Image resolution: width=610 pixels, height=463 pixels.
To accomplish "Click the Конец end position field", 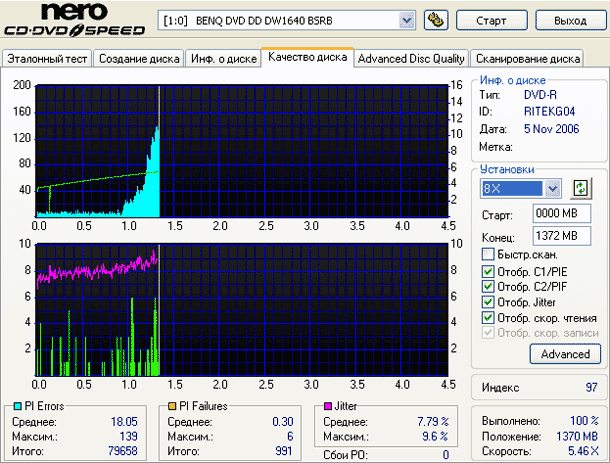I will click(x=555, y=236).
